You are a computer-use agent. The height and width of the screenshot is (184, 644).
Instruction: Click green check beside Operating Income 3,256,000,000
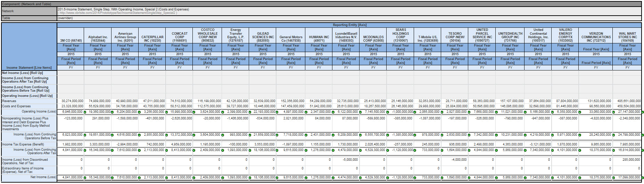[x=166, y=112]
